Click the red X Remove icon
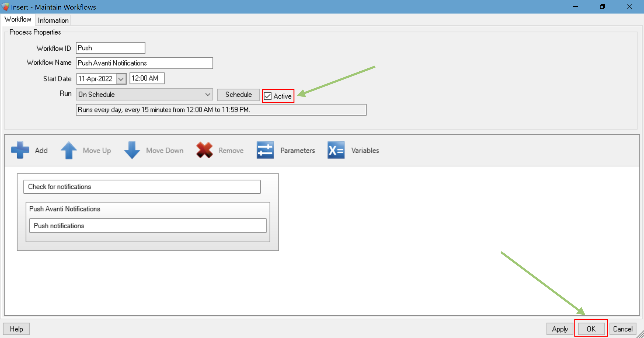 (204, 150)
